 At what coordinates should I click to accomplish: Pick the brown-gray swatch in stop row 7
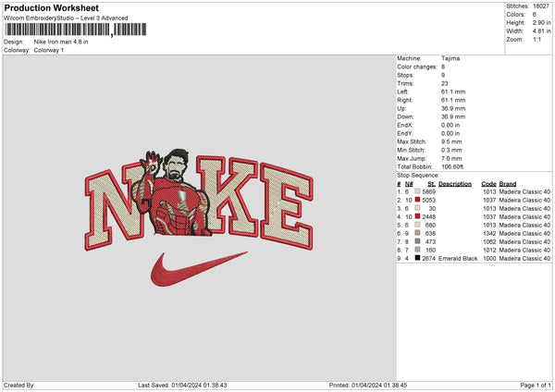[x=418, y=241]
